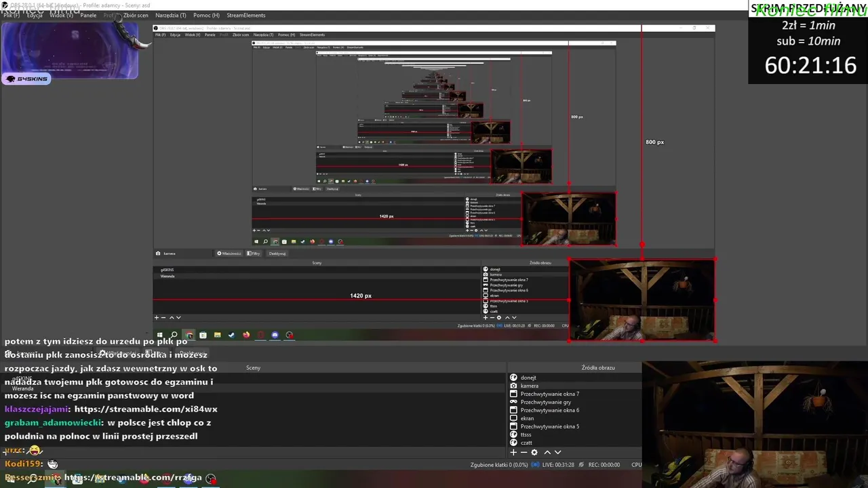Select g4SKINS scene in the largest nested OBS preview
The height and width of the screenshot is (488, 868).
click(167, 270)
